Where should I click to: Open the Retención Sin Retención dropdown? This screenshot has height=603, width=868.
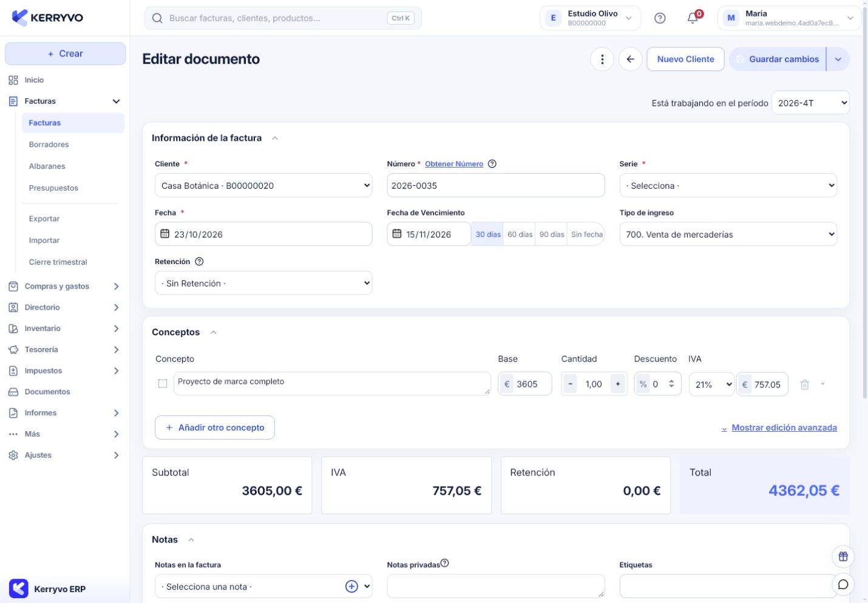[x=263, y=283]
